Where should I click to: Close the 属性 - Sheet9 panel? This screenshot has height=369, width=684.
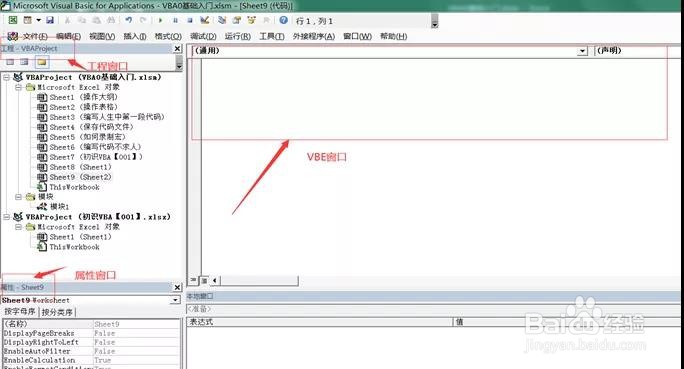(x=178, y=287)
